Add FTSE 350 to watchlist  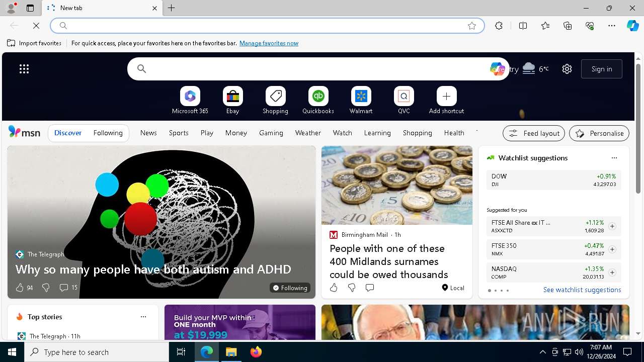tap(612, 249)
